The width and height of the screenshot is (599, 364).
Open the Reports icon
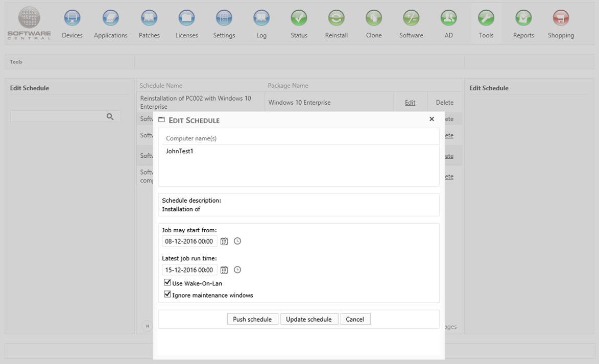point(523,18)
